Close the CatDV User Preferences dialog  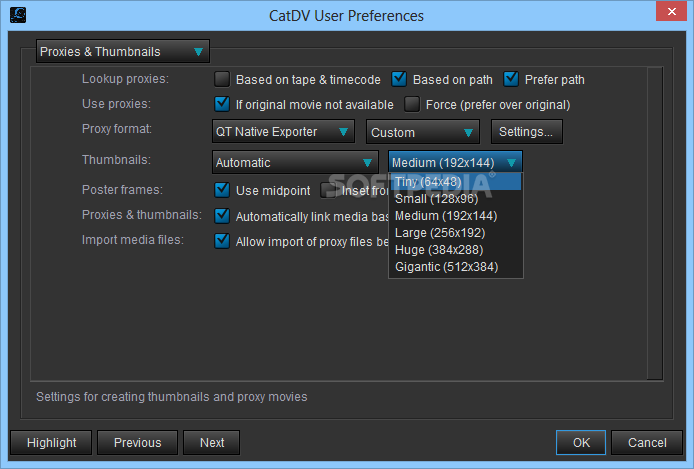[x=671, y=11]
